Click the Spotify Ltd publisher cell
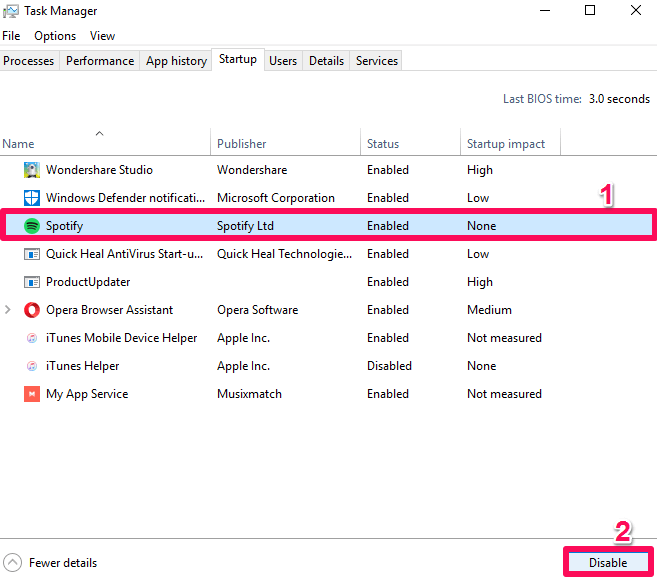 (x=245, y=226)
